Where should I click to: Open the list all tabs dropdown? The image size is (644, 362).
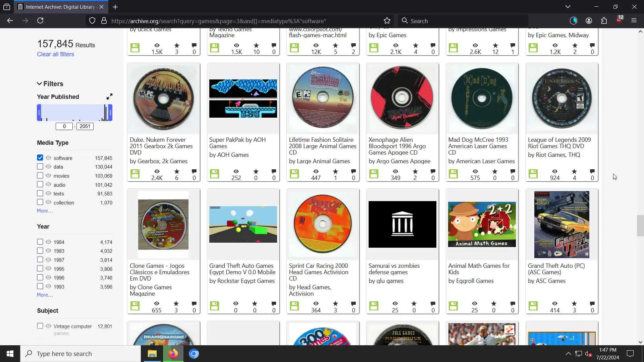click(x=568, y=7)
